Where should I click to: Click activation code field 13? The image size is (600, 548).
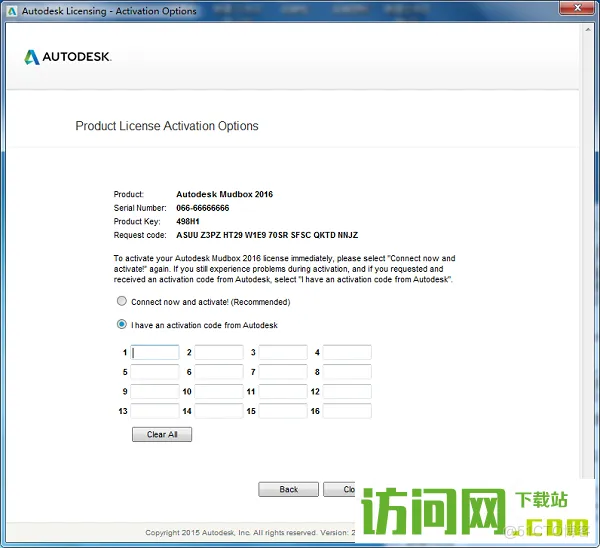coord(155,411)
